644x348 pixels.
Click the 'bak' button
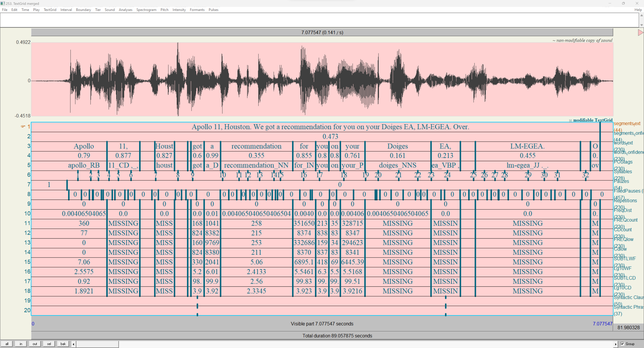coord(63,344)
